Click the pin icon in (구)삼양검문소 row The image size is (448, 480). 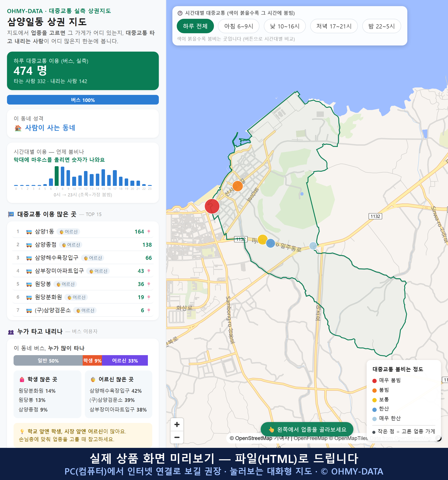pyautogui.click(x=149, y=311)
